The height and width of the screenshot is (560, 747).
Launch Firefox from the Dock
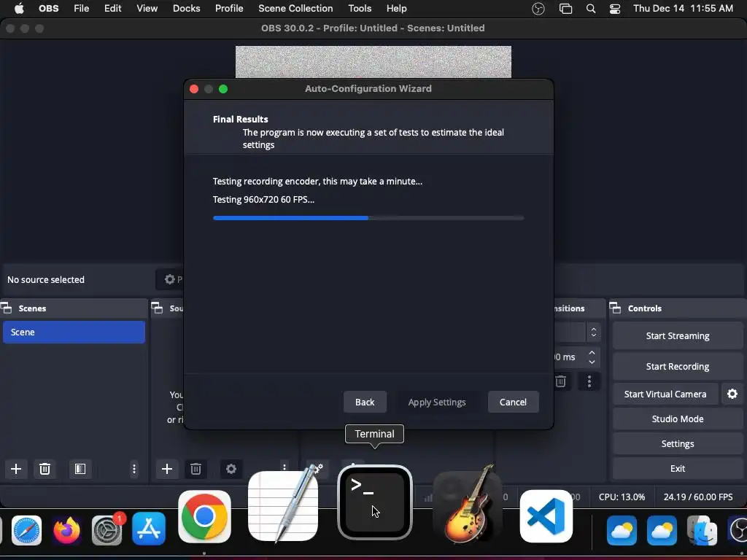coord(66,530)
